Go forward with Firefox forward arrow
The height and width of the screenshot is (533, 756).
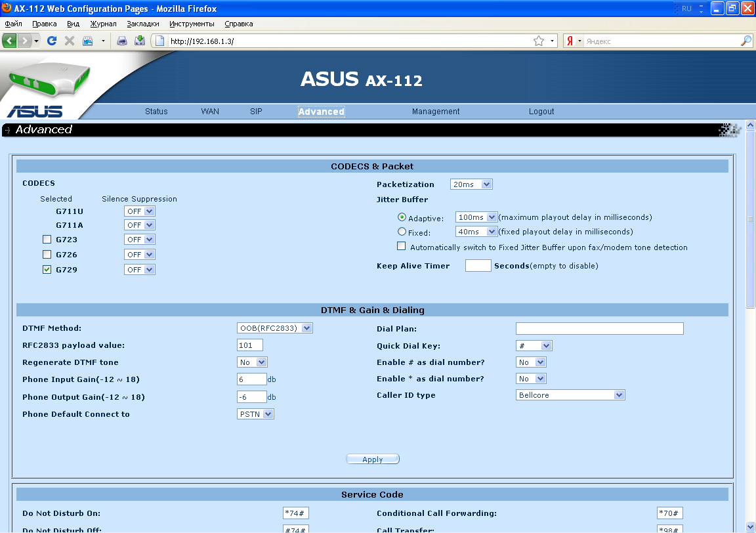point(24,41)
